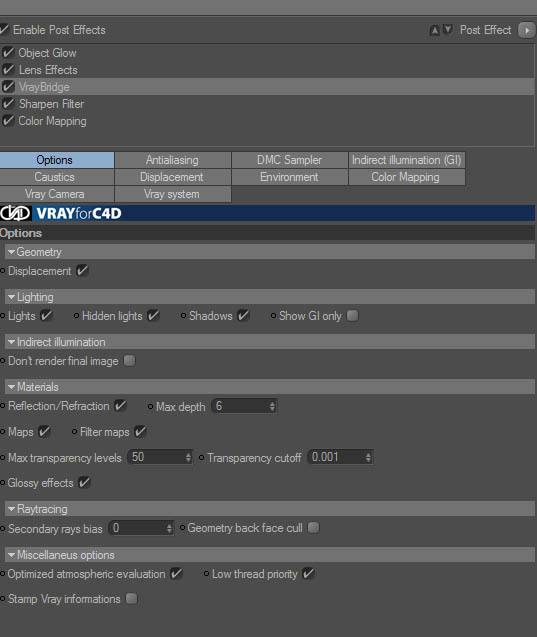This screenshot has height=637, width=537.
Task: Enable Geometry back face cull checkbox
Action: (x=313, y=528)
